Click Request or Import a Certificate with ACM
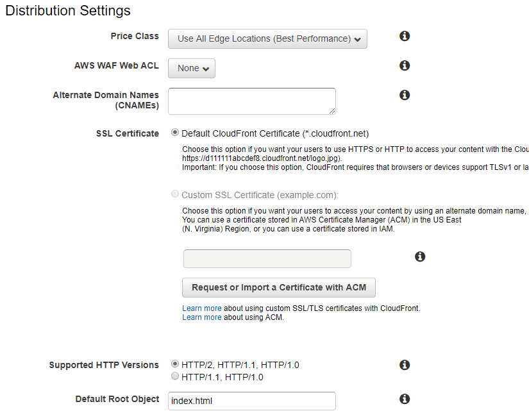 pyautogui.click(x=279, y=287)
